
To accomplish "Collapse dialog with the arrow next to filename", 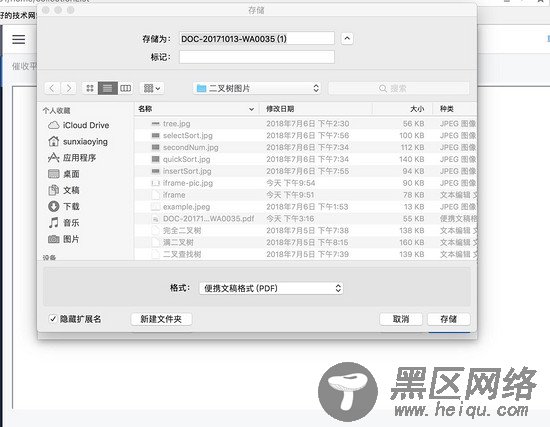I will tap(347, 38).
